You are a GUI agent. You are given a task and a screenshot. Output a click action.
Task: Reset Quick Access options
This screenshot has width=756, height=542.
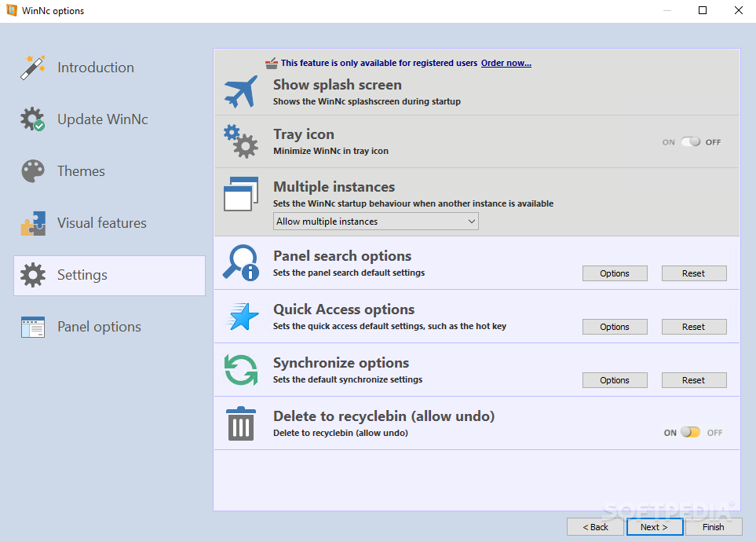tap(694, 327)
